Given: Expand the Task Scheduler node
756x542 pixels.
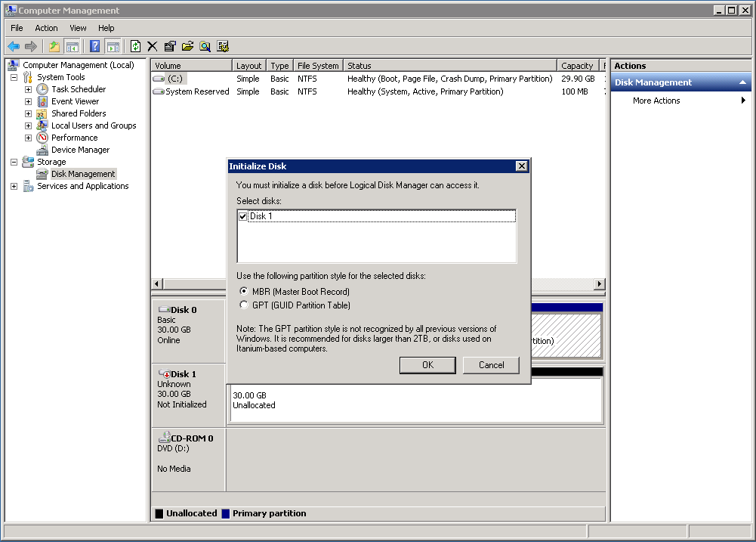Looking at the screenshot, I should [29, 89].
